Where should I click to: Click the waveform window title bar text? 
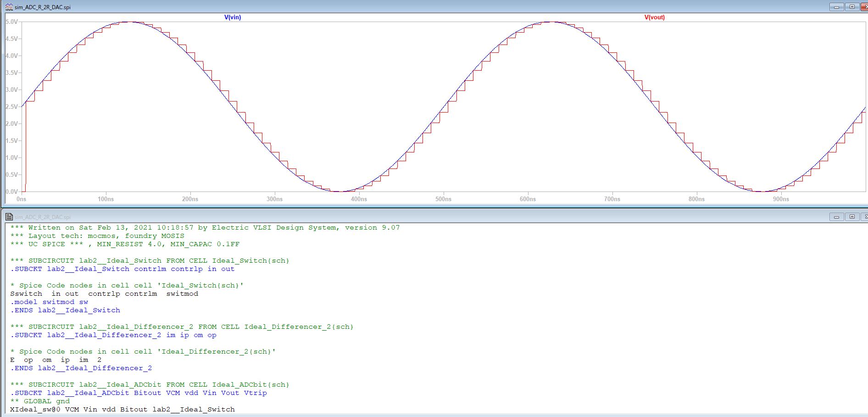click(x=43, y=7)
